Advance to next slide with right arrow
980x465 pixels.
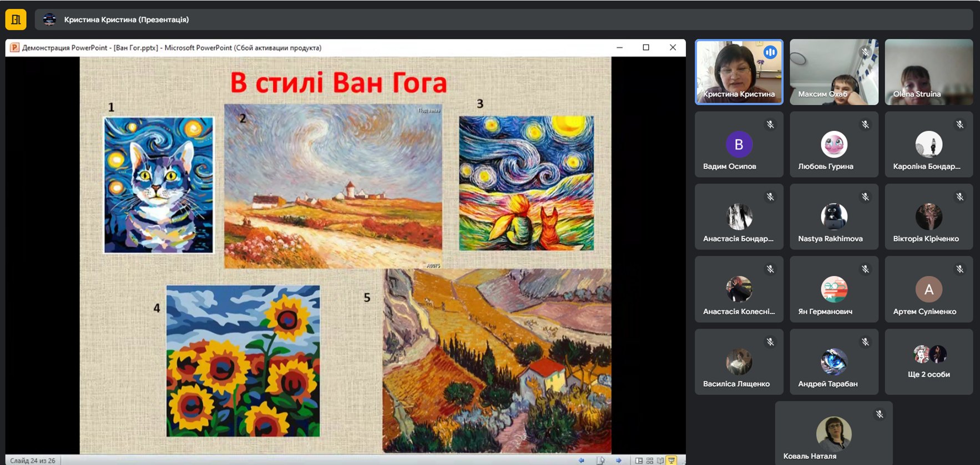tap(618, 460)
